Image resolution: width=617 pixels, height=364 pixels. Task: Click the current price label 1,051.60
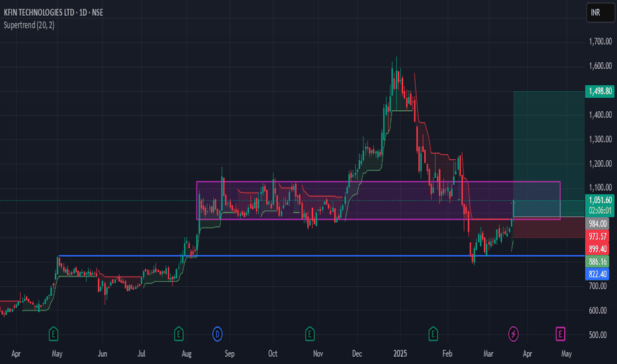tap(600, 200)
